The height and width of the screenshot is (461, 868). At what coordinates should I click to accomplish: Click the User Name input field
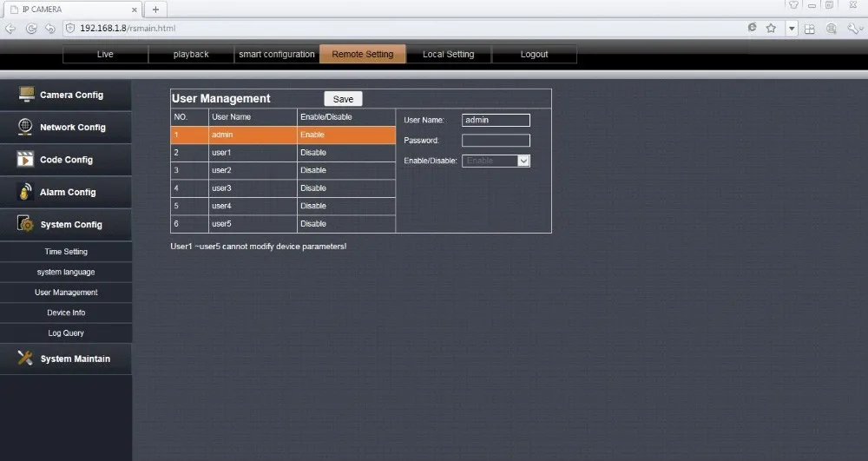pyautogui.click(x=496, y=120)
